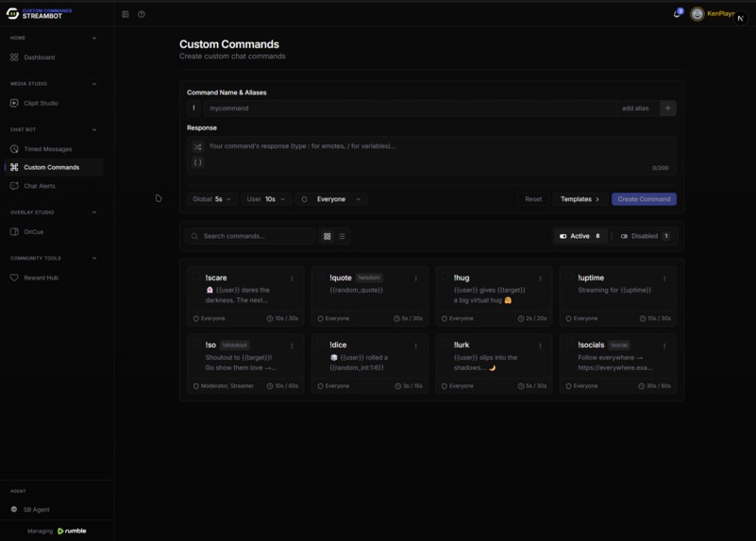Open the !lurk card options menu
The width and height of the screenshot is (756, 541).
[x=540, y=346]
